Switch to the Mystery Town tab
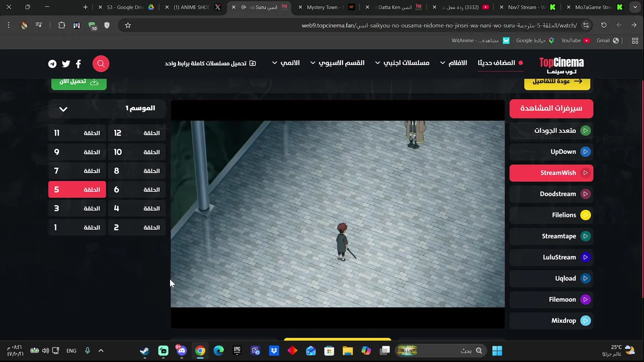 click(327, 7)
